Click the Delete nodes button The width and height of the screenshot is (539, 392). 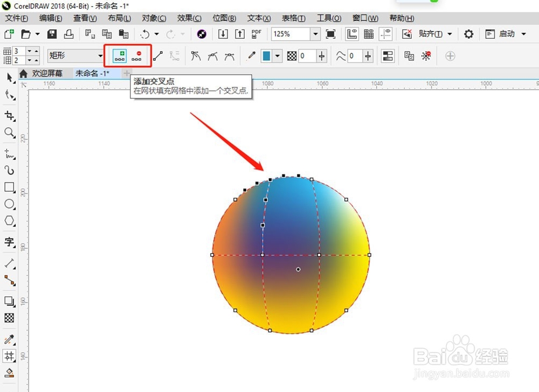137,55
